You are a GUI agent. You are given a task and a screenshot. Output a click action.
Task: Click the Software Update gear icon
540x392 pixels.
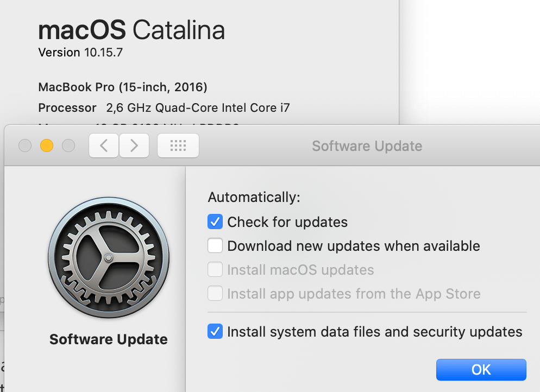[108, 258]
